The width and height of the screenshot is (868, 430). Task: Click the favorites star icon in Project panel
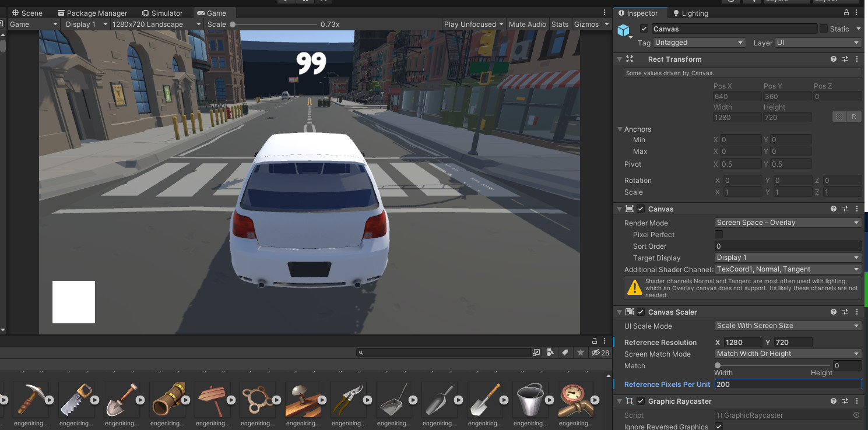pyautogui.click(x=580, y=353)
